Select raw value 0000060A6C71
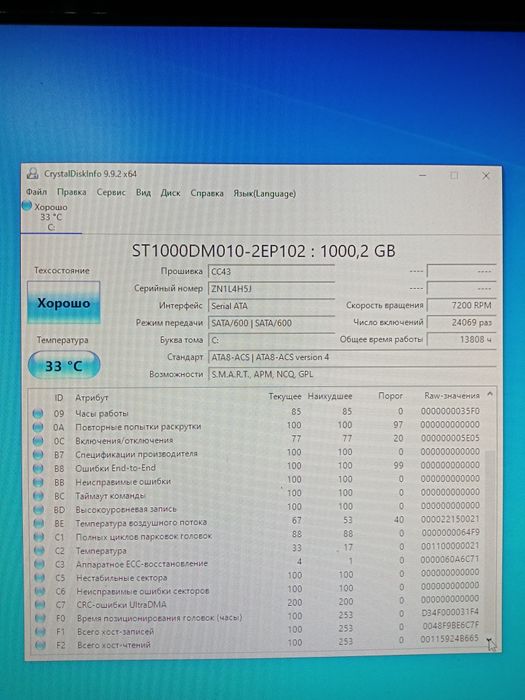 (x=450, y=559)
